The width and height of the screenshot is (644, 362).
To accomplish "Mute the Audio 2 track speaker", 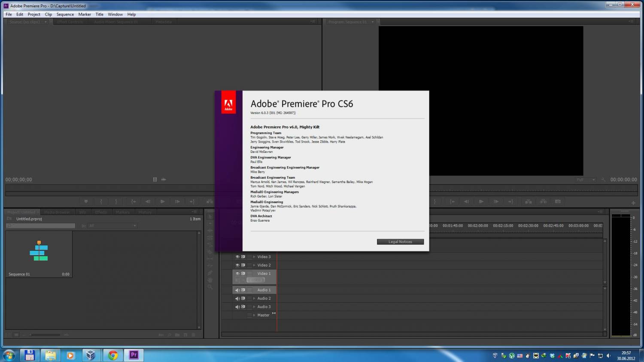I will point(237,298).
